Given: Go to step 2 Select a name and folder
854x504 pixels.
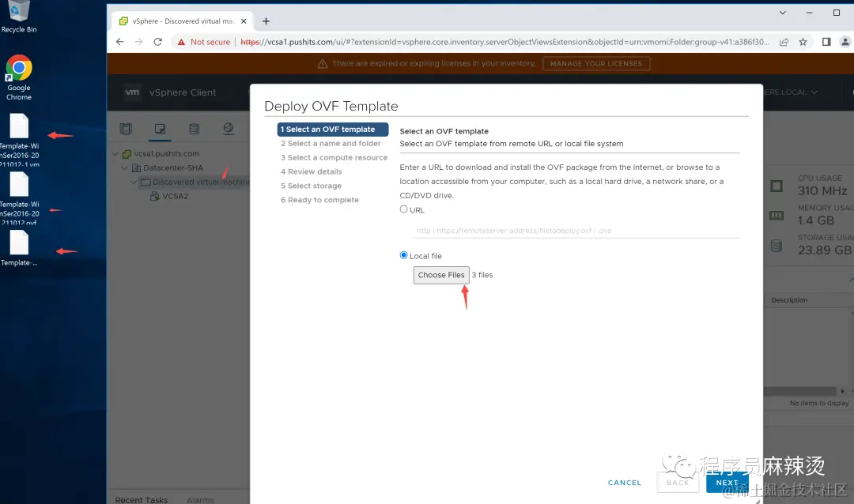Looking at the screenshot, I should click(x=331, y=143).
